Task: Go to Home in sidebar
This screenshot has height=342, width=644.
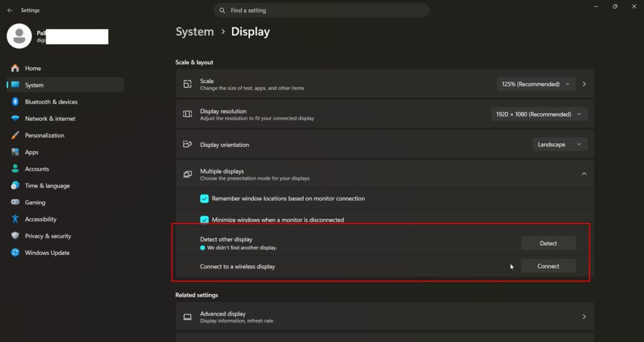Action: [x=65, y=68]
